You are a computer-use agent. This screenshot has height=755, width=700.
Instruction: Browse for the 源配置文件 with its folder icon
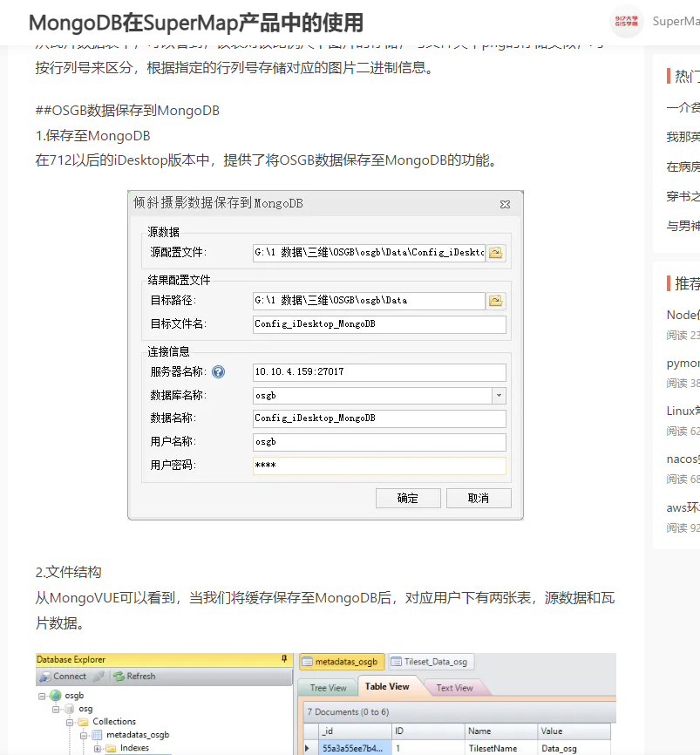pos(495,253)
